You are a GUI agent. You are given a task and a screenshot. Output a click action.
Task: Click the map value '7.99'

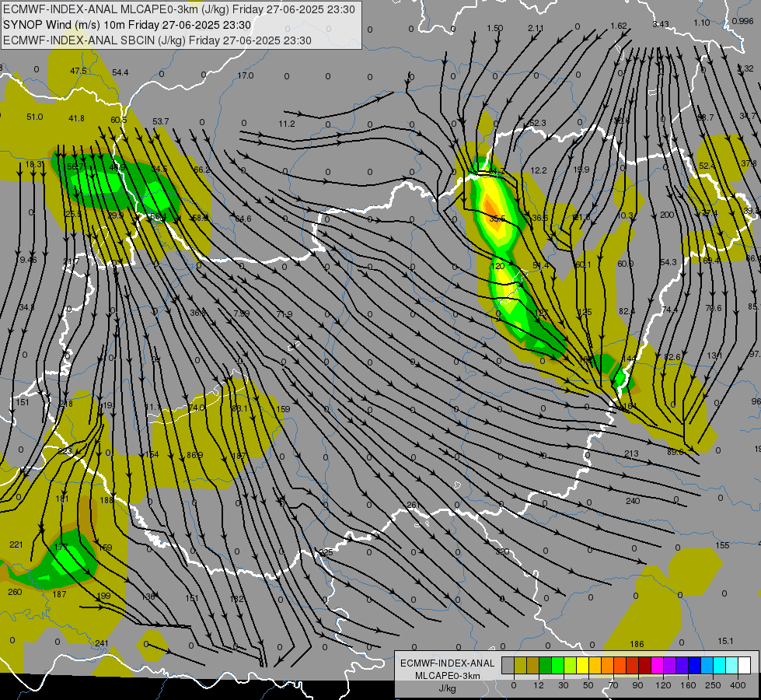coord(241,313)
